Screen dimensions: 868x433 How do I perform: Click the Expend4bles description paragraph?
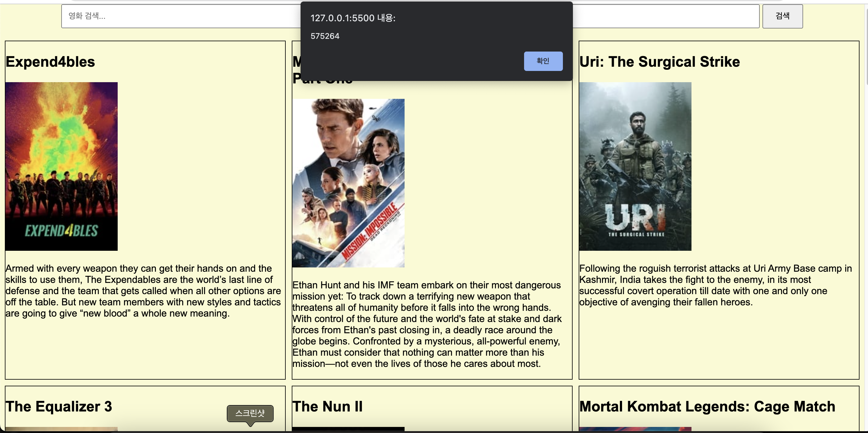pos(143,291)
